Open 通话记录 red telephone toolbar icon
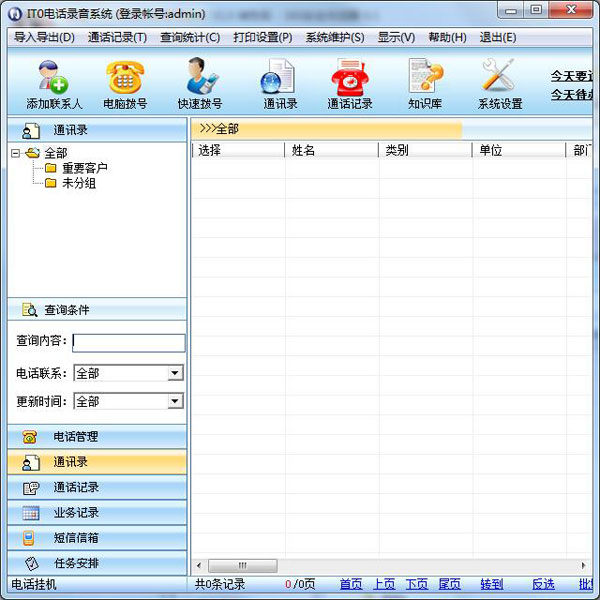Screen dimensions: 600x600 pyautogui.click(x=350, y=77)
